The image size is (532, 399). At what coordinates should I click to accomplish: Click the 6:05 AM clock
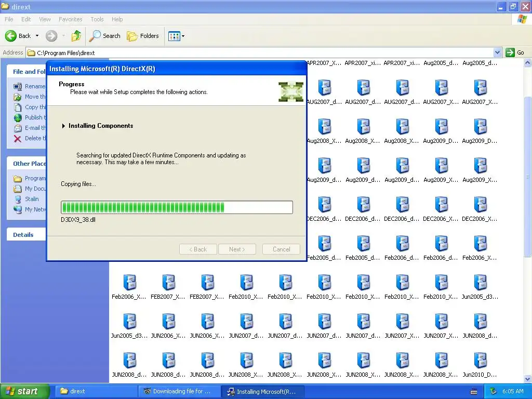point(513,391)
